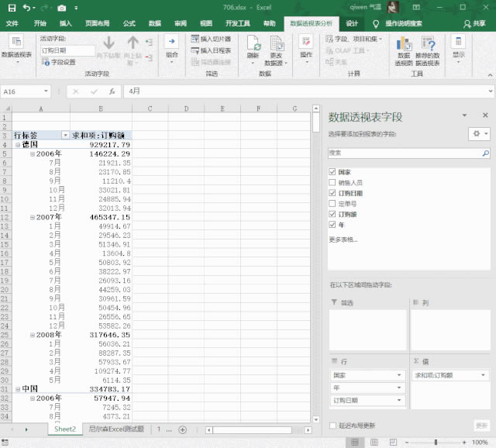Viewport: 496px width, 448px height.
Task: Open the 文件 File menu
Action: (12, 23)
